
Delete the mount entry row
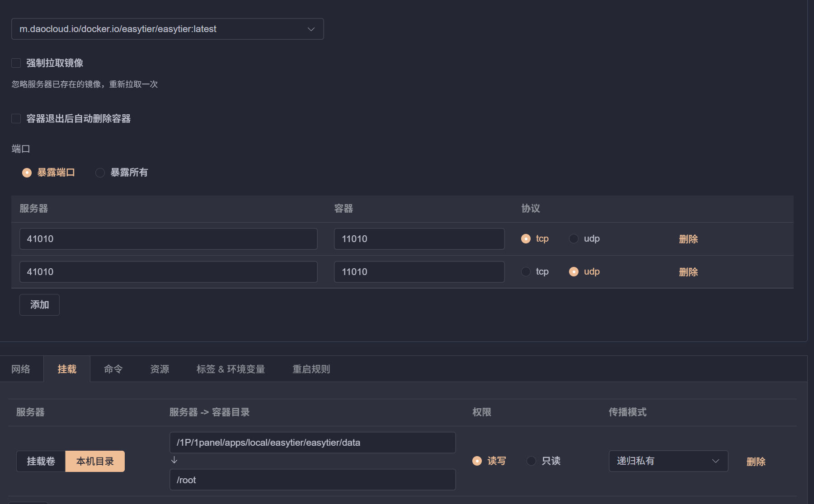click(756, 462)
